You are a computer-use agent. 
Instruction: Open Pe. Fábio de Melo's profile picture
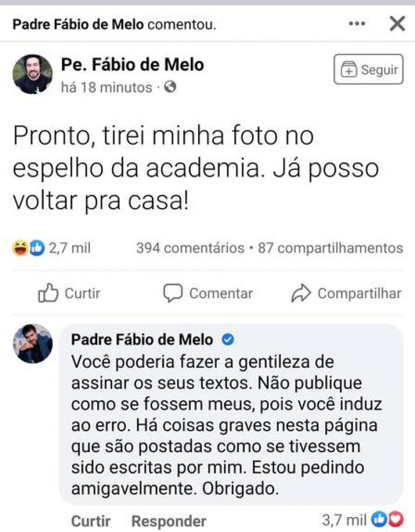[x=32, y=74]
